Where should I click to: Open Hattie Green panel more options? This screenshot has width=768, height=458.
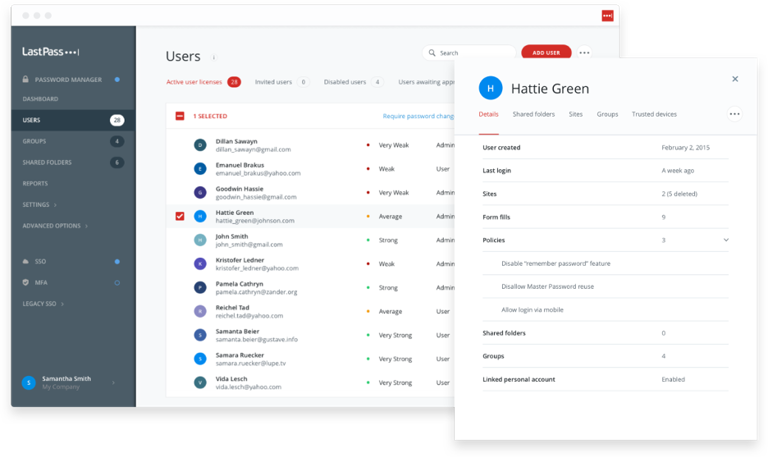click(734, 114)
